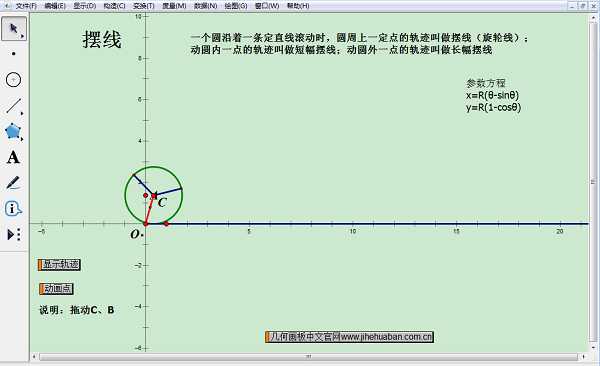This screenshot has height=366, width=600.
Task: Select the label C beside the center point
Action: click(162, 203)
